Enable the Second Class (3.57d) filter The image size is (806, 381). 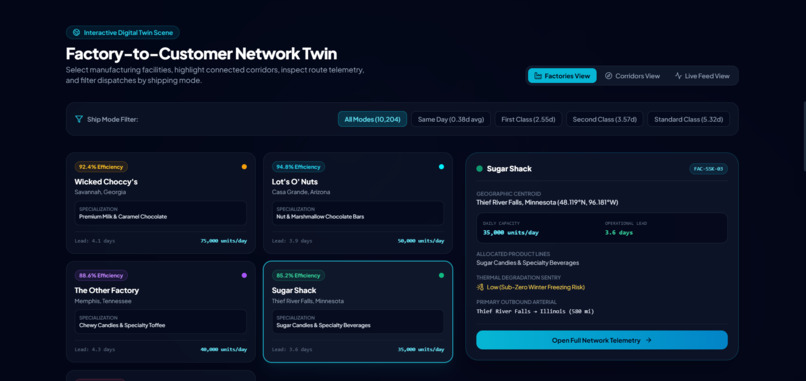tap(604, 119)
